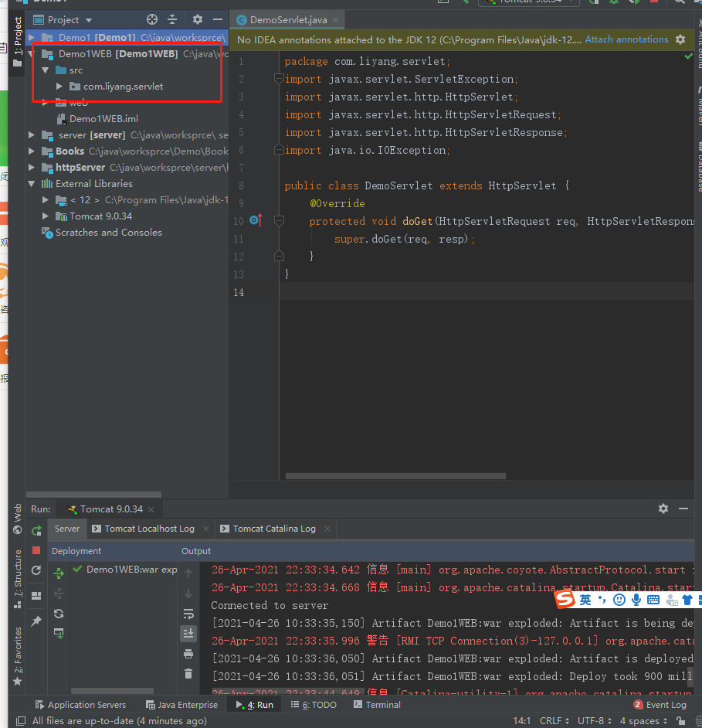Viewport: 702px width, 728px height.
Task: Open Project panel settings gear
Action: click(197, 19)
